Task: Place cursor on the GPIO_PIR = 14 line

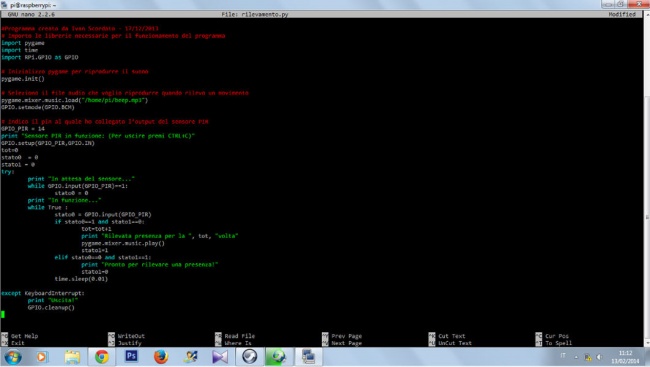Action: [x=23, y=129]
